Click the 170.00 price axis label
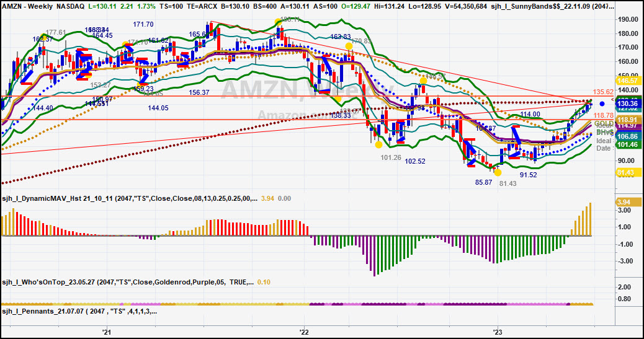The height and width of the screenshot is (339, 644). pos(628,47)
